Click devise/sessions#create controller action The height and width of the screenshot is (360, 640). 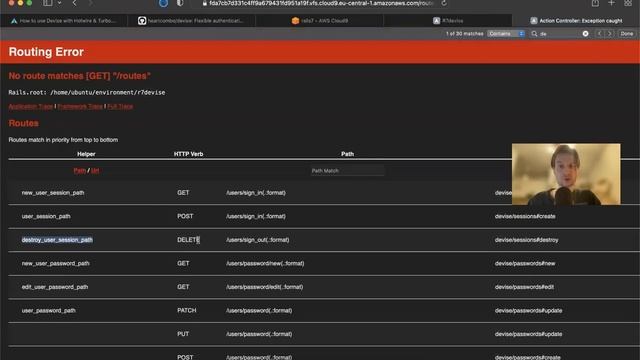coord(525,216)
